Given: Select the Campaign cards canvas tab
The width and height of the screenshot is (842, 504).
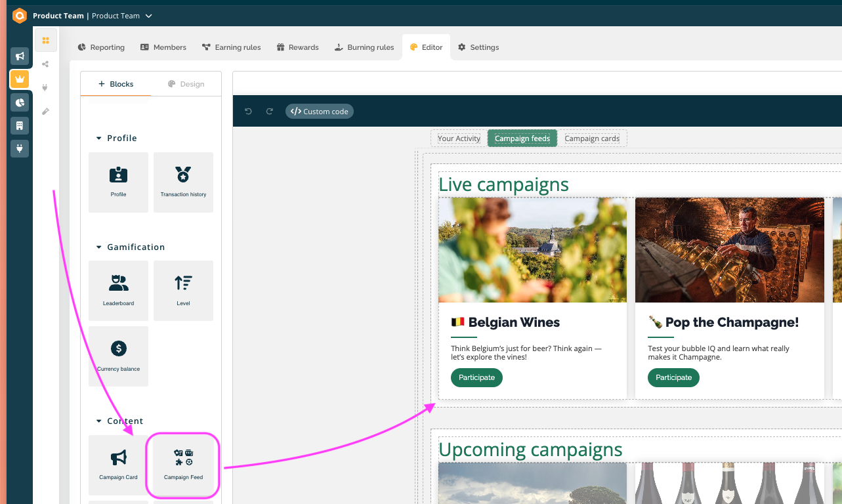Looking at the screenshot, I should coord(592,138).
